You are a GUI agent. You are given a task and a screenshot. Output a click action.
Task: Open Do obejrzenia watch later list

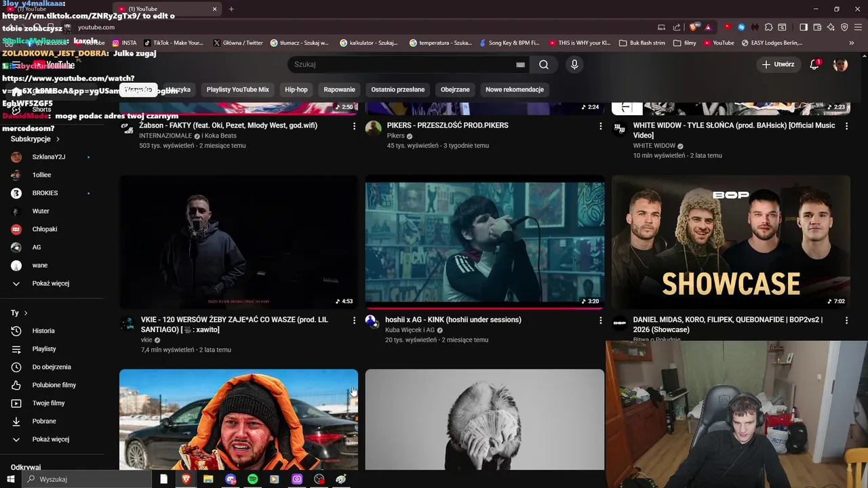[x=52, y=367]
